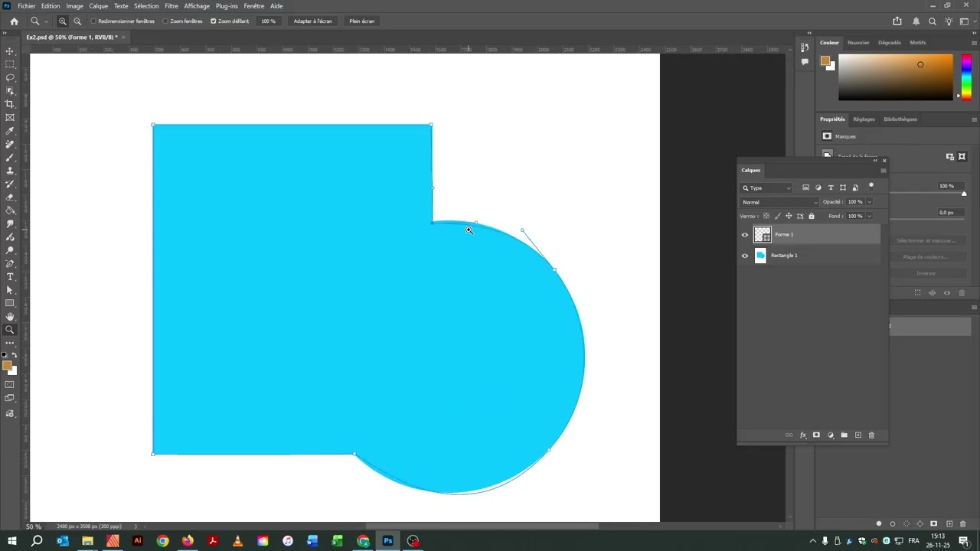Open the Fond slider dropdown arrow
980x551 pixels.
pos(870,216)
